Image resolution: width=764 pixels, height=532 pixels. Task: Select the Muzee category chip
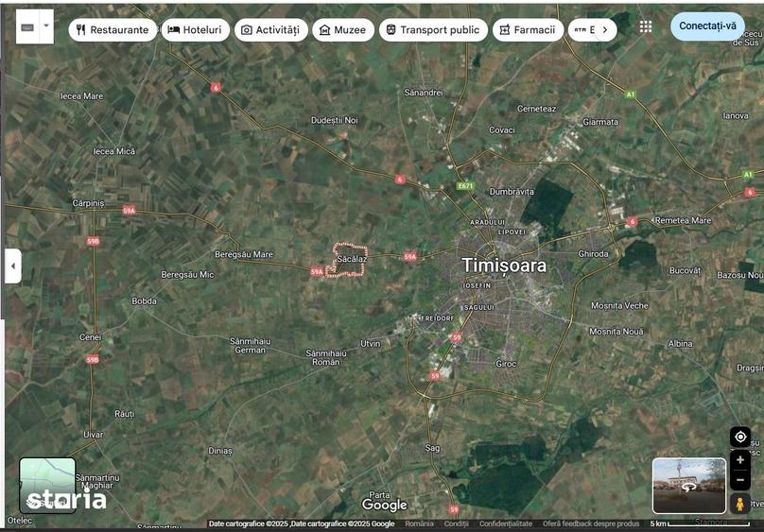[x=343, y=29]
